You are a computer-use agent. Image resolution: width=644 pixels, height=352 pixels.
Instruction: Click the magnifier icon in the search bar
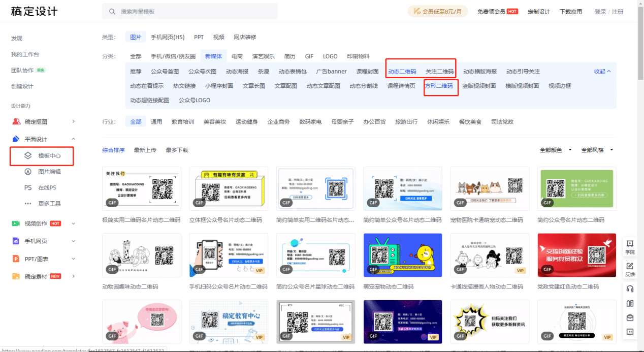tap(111, 11)
